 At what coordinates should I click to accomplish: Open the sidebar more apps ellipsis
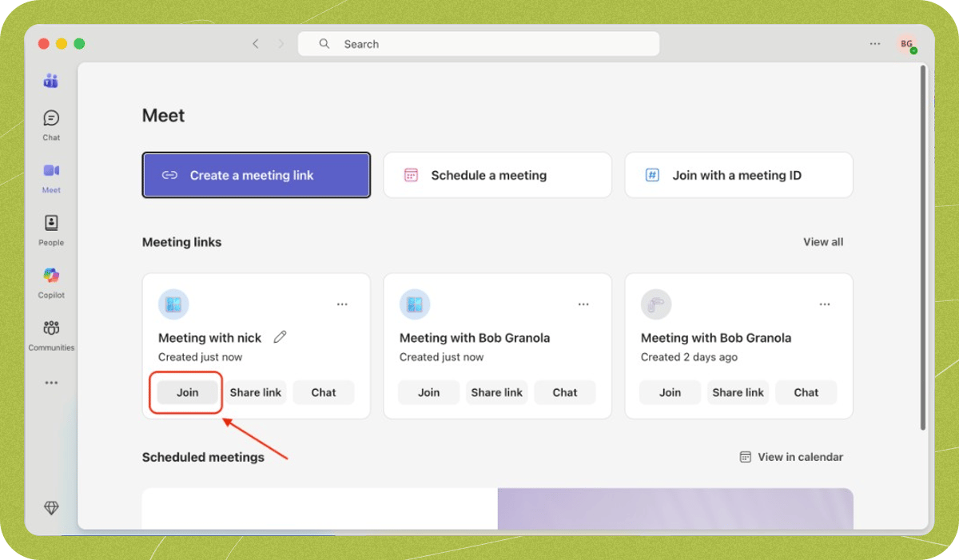coord(51,383)
